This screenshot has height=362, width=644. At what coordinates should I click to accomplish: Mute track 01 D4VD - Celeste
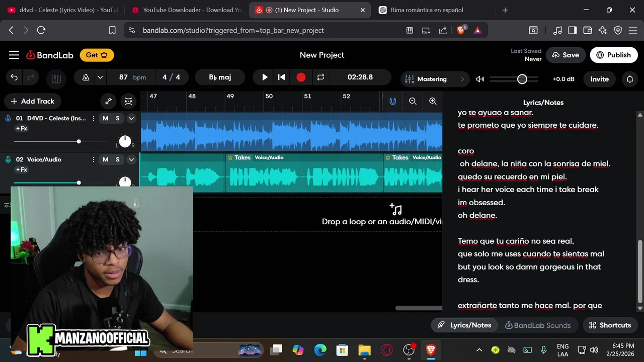point(105,118)
